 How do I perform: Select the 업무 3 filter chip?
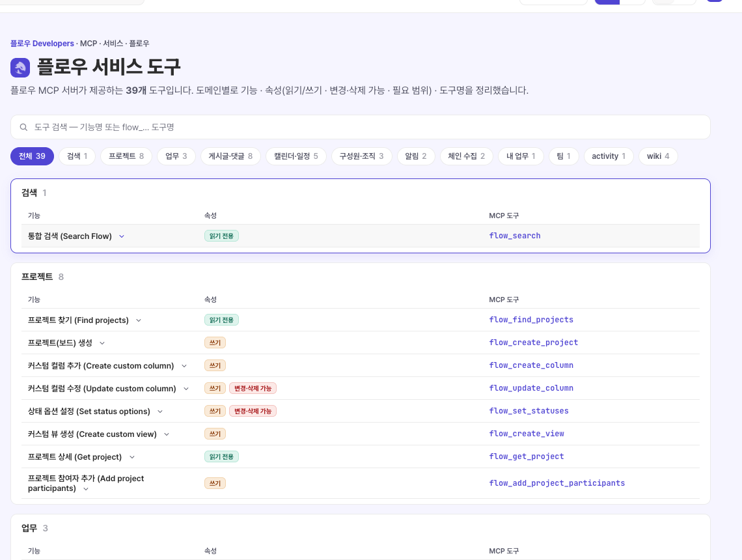176,156
